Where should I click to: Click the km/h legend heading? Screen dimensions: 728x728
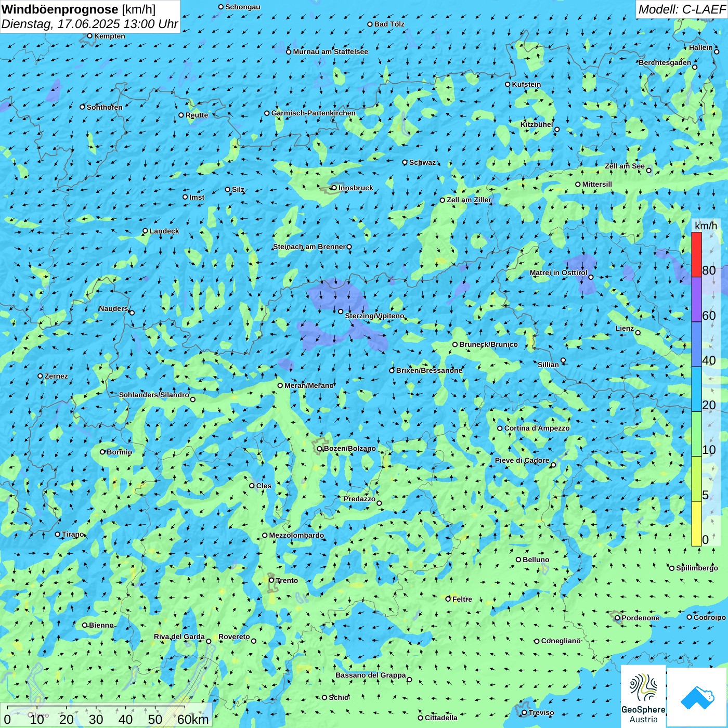[x=706, y=226]
